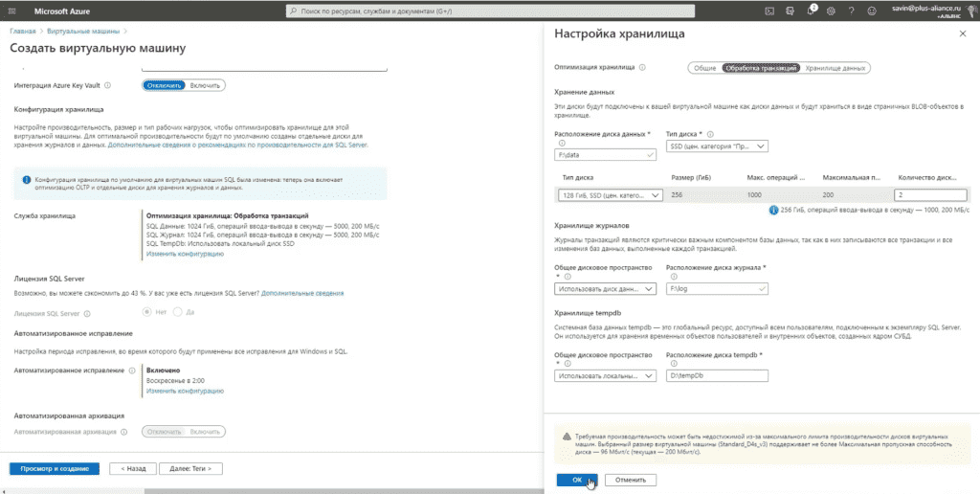Click the info icon under Общее дисковое пространство in Хранилище журналов

click(568, 276)
